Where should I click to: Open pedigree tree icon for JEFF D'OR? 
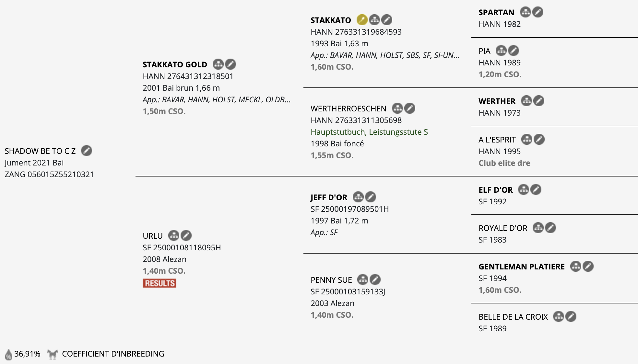click(x=358, y=197)
